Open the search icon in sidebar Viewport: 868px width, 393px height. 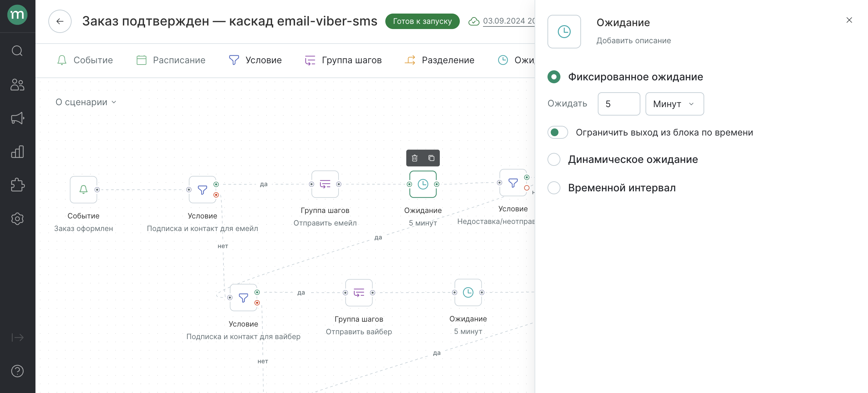pos(17,51)
